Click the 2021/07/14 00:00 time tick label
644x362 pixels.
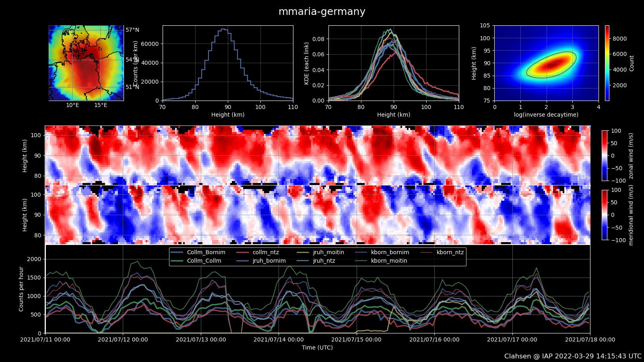(279, 339)
